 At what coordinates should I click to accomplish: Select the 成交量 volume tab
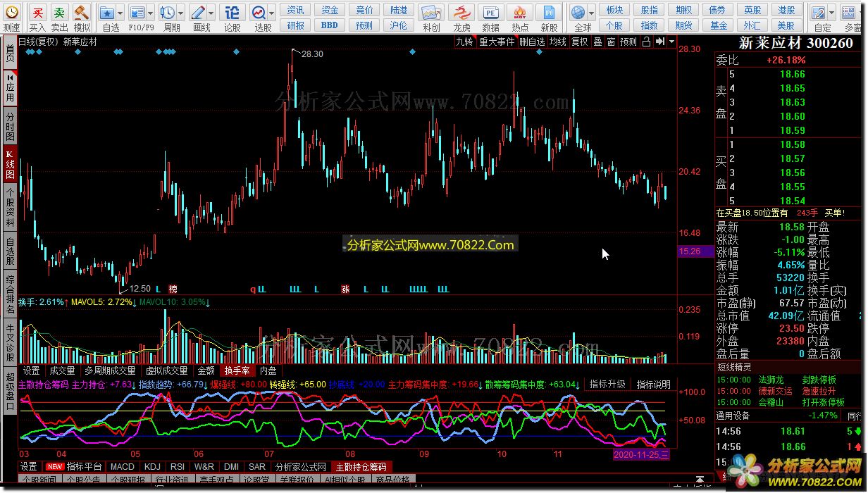click(x=62, y=370)
